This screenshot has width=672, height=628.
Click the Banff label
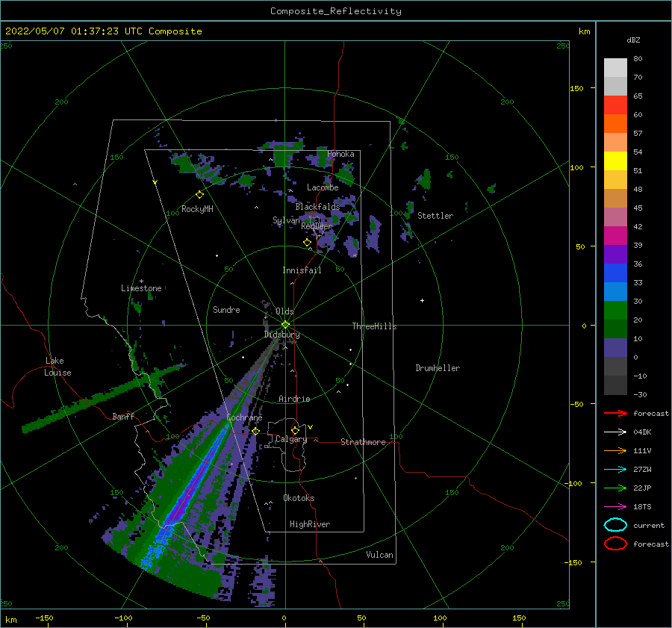point(123,416)
